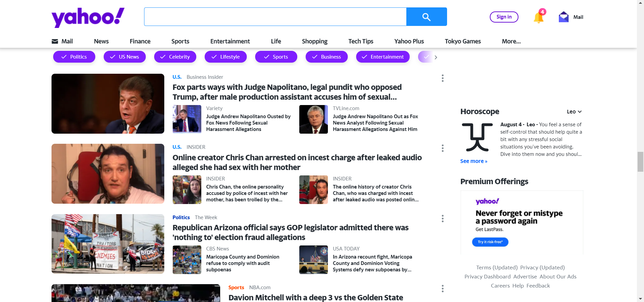Click the Yahoo logo in Premium Offerings ad
Screen dimensions: 644x302
[x=487, y=201]
